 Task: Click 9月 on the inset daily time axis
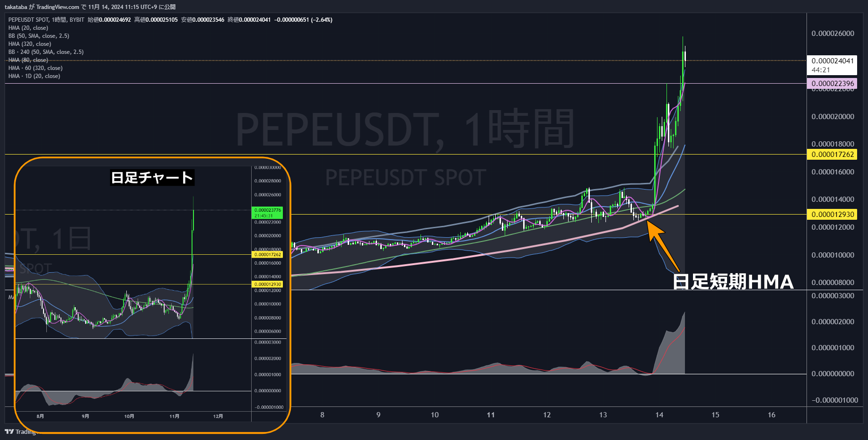(85, 416)
